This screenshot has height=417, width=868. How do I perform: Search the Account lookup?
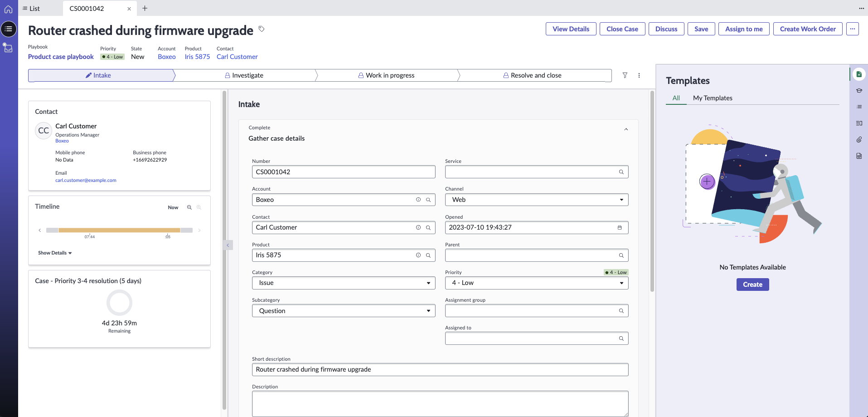[428, 200]
